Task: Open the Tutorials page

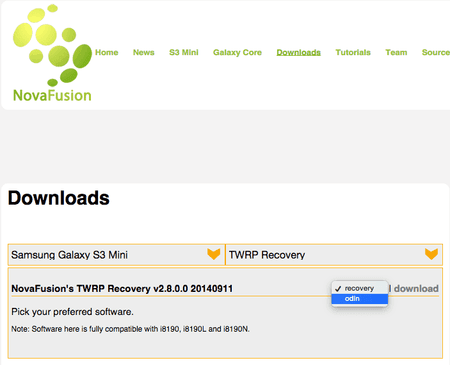Action: [353, 52]
